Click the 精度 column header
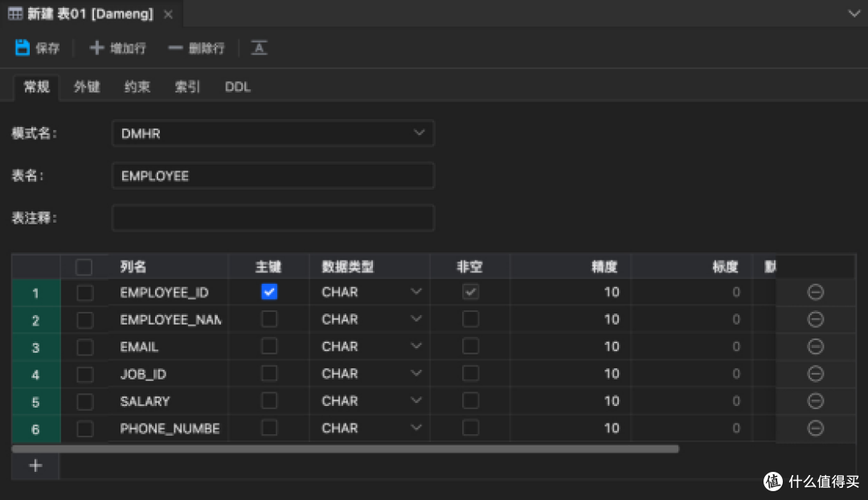 pyautogui.click(x=604, y=267)
